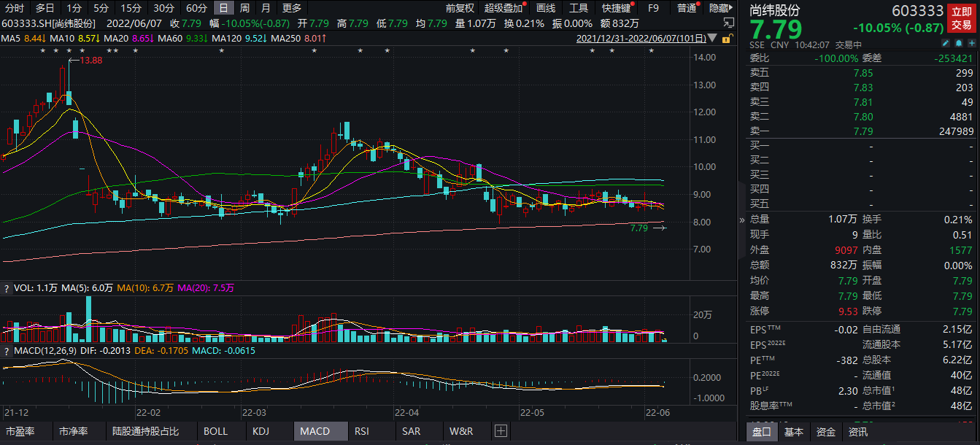Viewport: 980px width, 445px height.
Task: Click the red 立即交易 button
Action: pos(960,18)
